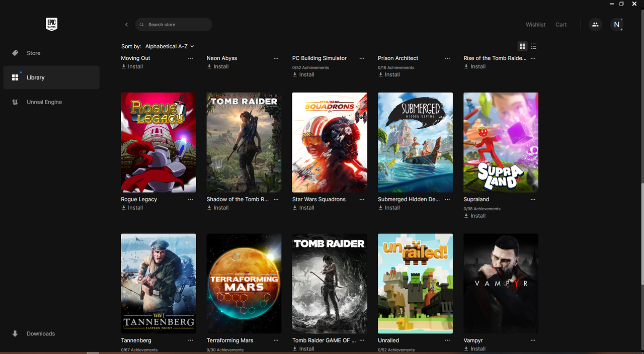This screenshot has width=644, height=354.
Task: Open the Unreal Engine section
Action: [x=51, y=102]
